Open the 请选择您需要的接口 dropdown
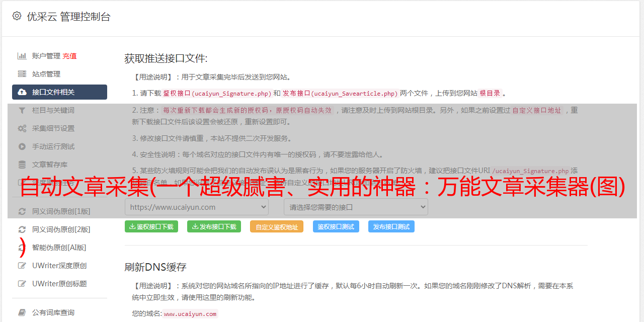Viewport: 644px width, 322px height. point(356,207)
